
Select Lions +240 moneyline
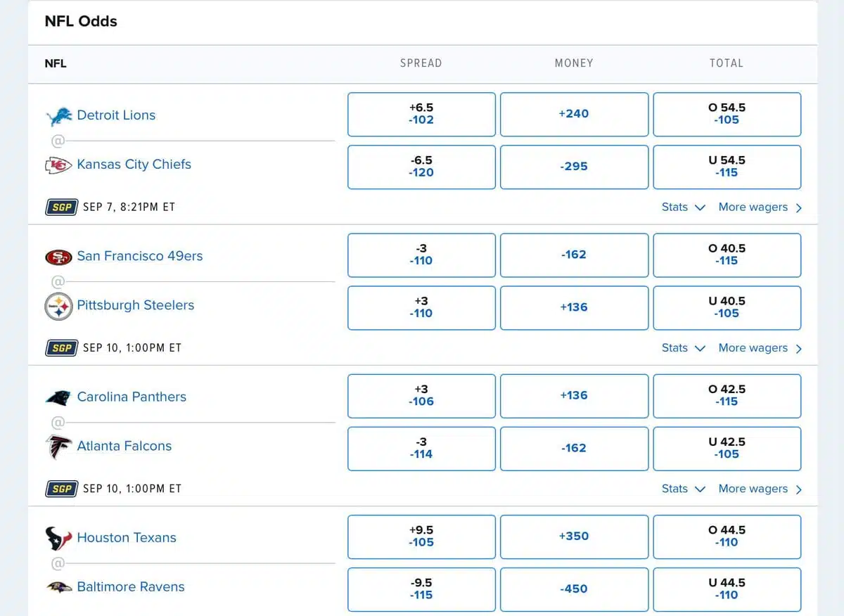574,114
